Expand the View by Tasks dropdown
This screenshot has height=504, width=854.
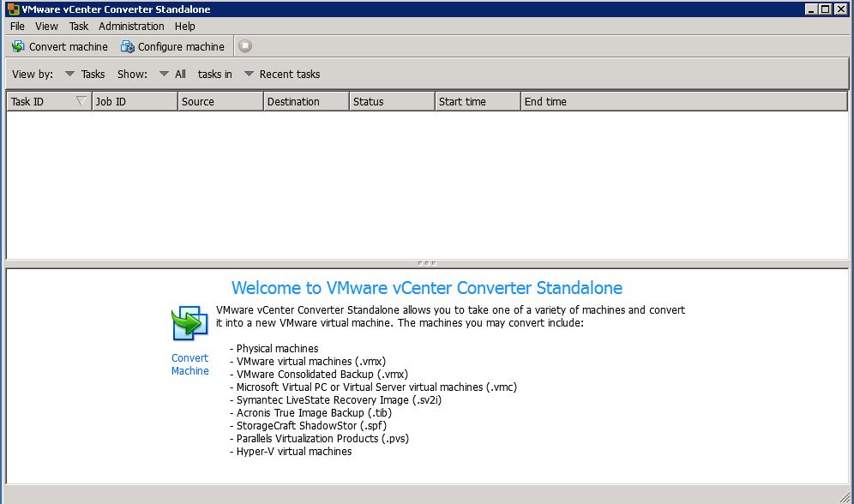(69, 74)
